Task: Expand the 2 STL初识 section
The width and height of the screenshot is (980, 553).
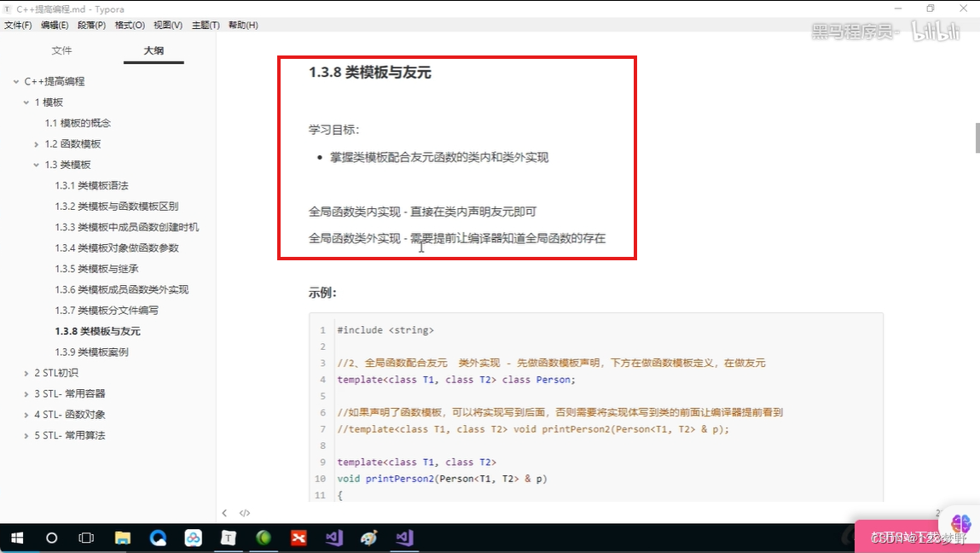Action: point(26,373)
